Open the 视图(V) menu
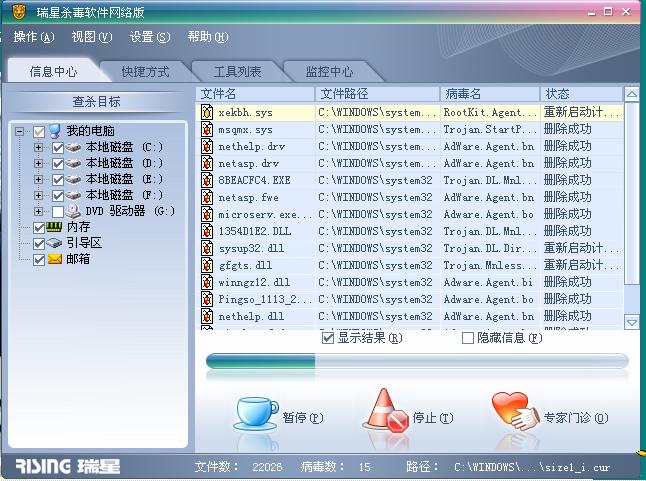This screenshot has height=481, width=646. (x=91, y=37)
